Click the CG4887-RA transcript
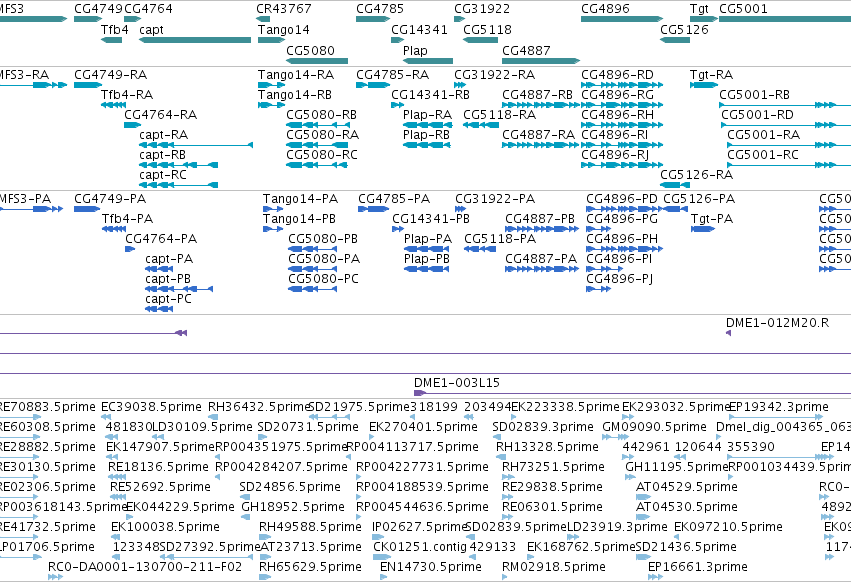The width and height of the screenshot is (851, 582). [541, 145]
